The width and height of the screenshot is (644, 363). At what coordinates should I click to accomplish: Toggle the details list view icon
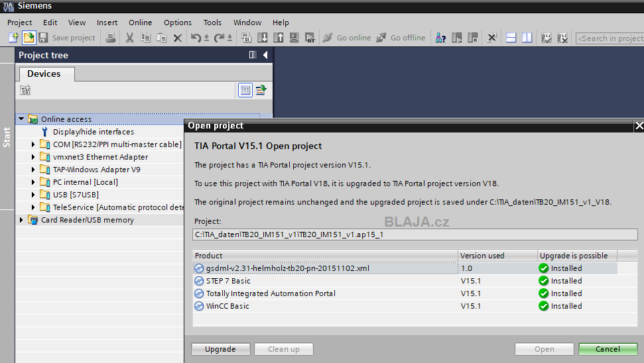245,90
